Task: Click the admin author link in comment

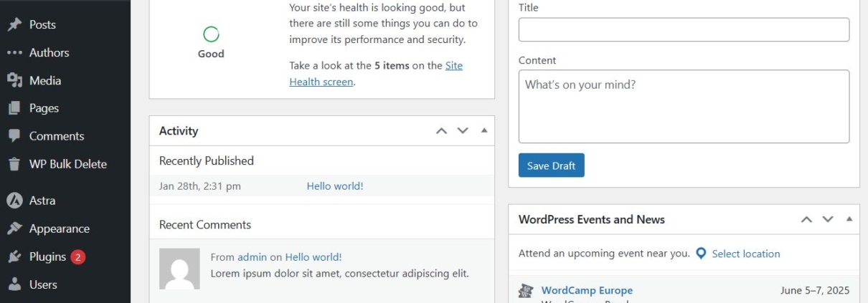Action: point(252,257)
